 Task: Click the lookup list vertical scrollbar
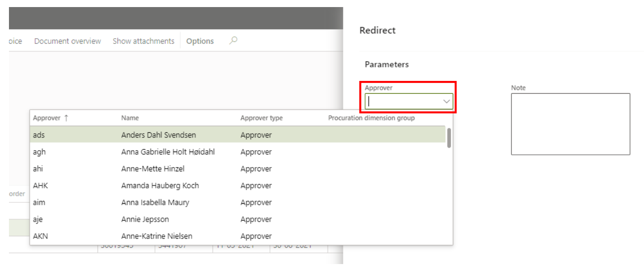[x=449, y=138]
